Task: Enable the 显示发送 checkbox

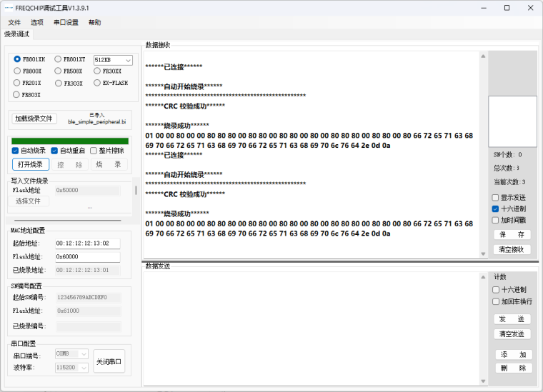Action: [495, 198]
